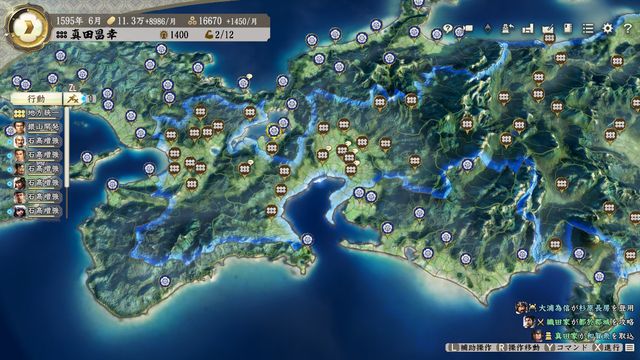Select the 地方統一 entry in list
The height and width of the screenshot is (360, 640).
coord(37,113)
